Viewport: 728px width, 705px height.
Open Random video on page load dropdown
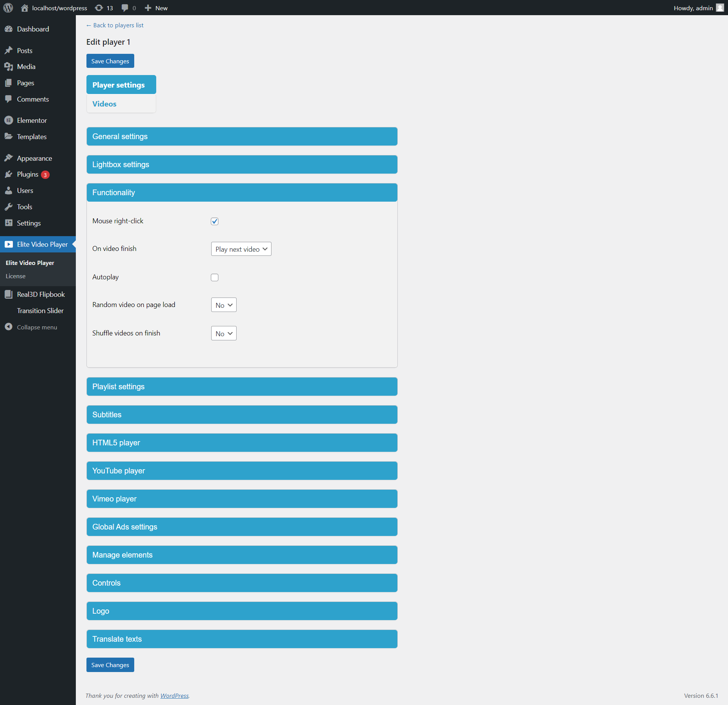[x=224, y=305]
